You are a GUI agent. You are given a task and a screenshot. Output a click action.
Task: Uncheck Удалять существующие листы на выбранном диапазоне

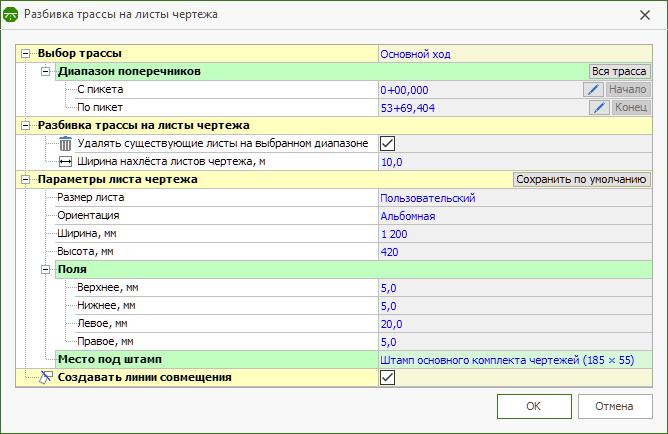pos(387,144)
